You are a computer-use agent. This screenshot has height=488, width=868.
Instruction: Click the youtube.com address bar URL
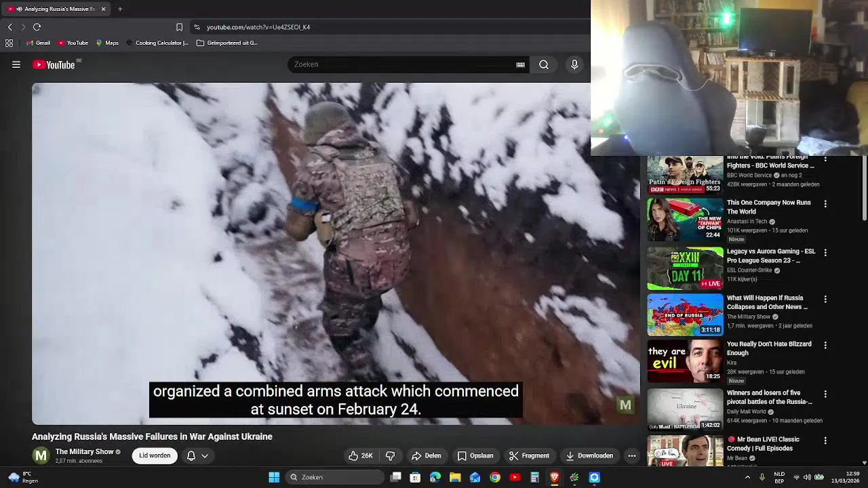tap(258, 27)
